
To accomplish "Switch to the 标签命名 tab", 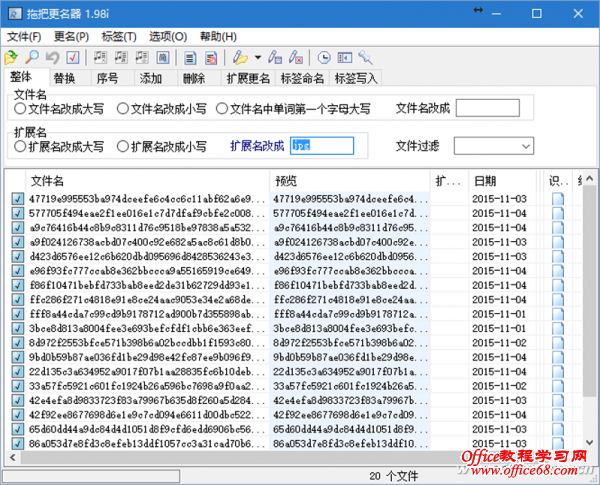I will (302, 78).
